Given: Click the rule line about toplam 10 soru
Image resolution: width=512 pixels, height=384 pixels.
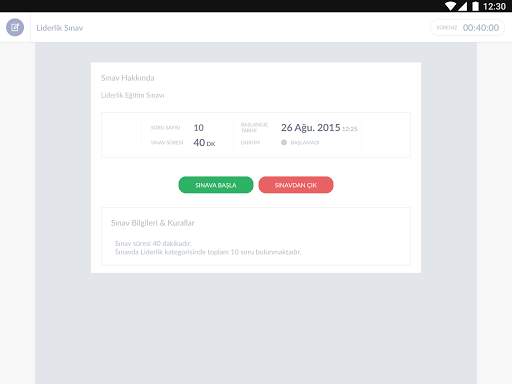Looking at the screenshot, I should pos(208,252).
